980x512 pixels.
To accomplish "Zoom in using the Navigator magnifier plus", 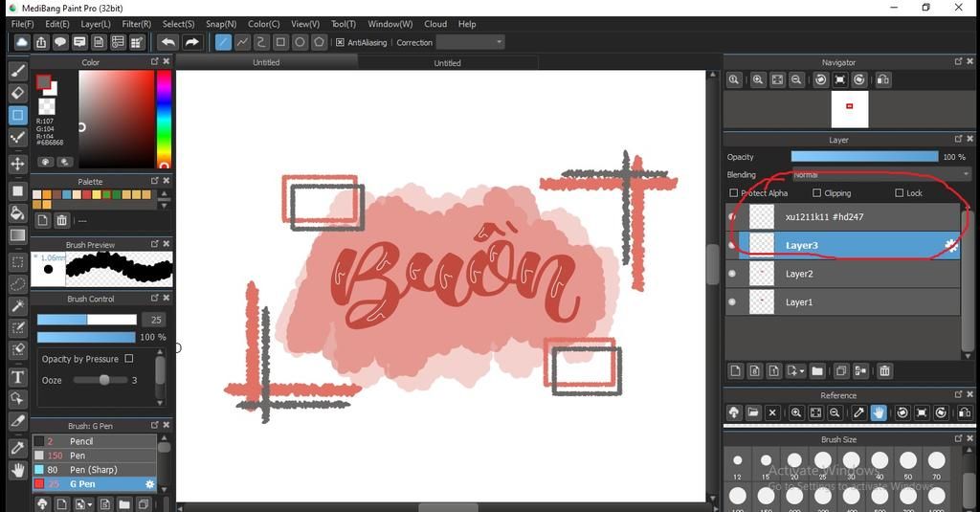I will tap(758, 80).
